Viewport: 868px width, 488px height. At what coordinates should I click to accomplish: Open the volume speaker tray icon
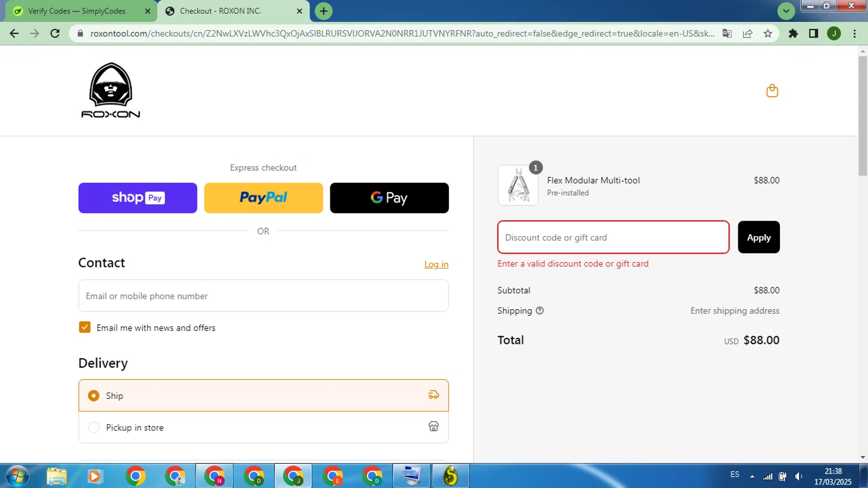(799, 476)
